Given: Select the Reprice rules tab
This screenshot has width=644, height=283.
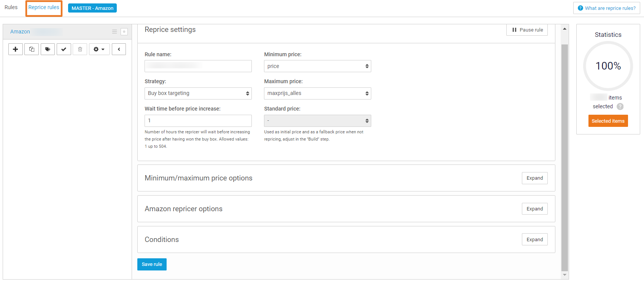Looking at the screenshot, I should [44, 8].
